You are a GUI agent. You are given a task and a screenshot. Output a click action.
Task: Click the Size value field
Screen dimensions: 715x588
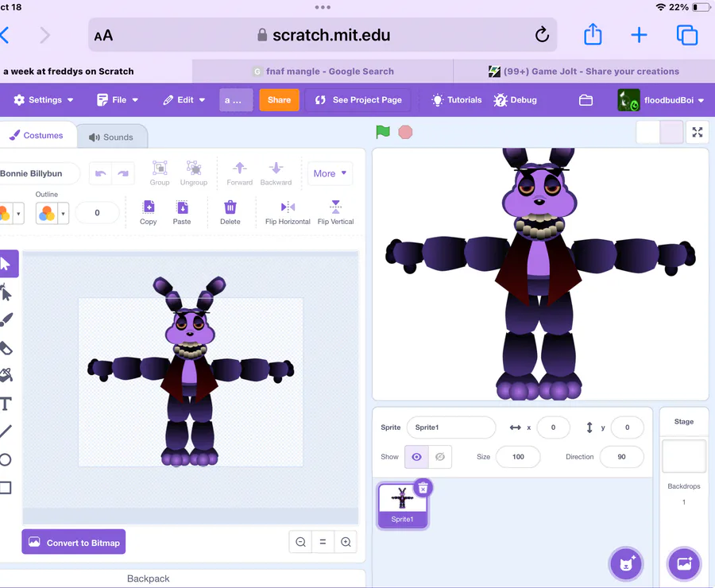tap(518, 457)
